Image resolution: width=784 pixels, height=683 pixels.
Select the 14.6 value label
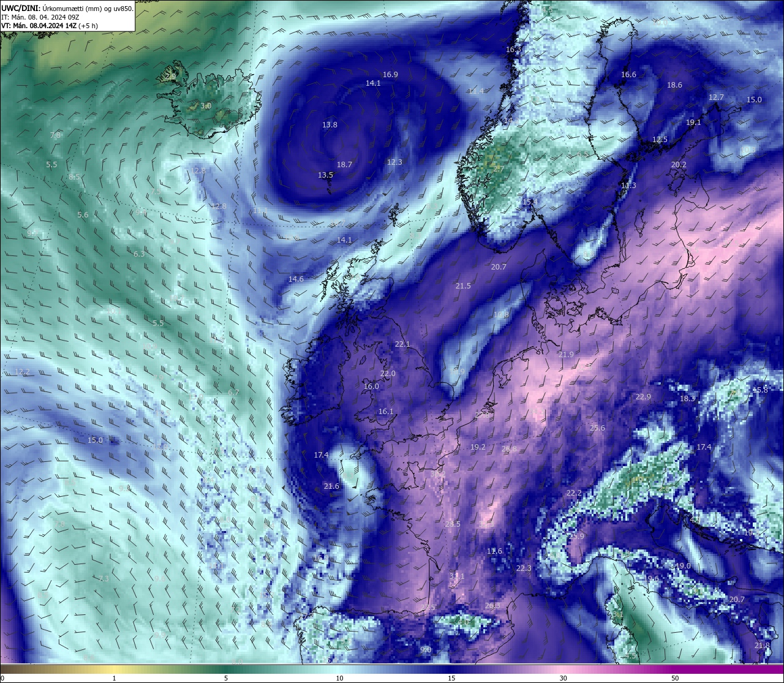point(296,279)
